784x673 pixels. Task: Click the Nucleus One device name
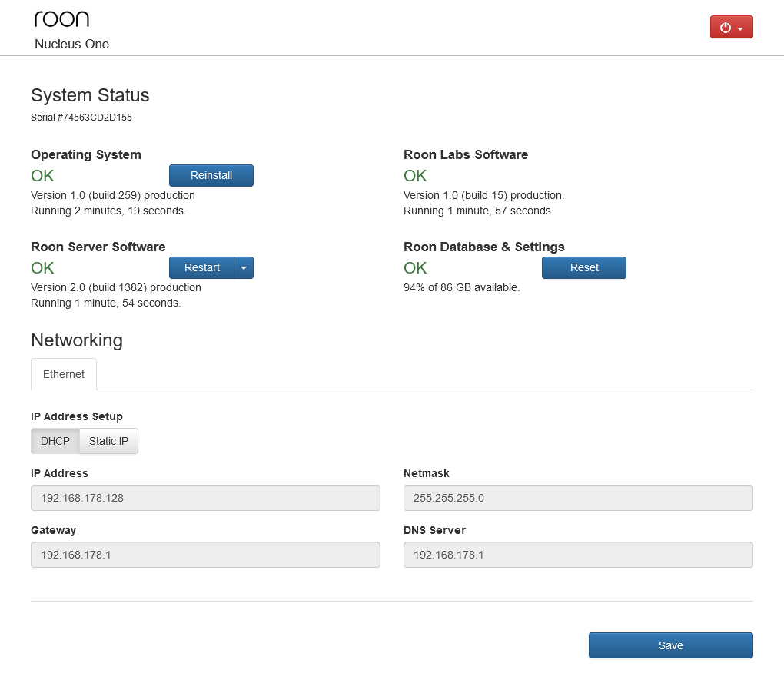click(x=71, y=44)
